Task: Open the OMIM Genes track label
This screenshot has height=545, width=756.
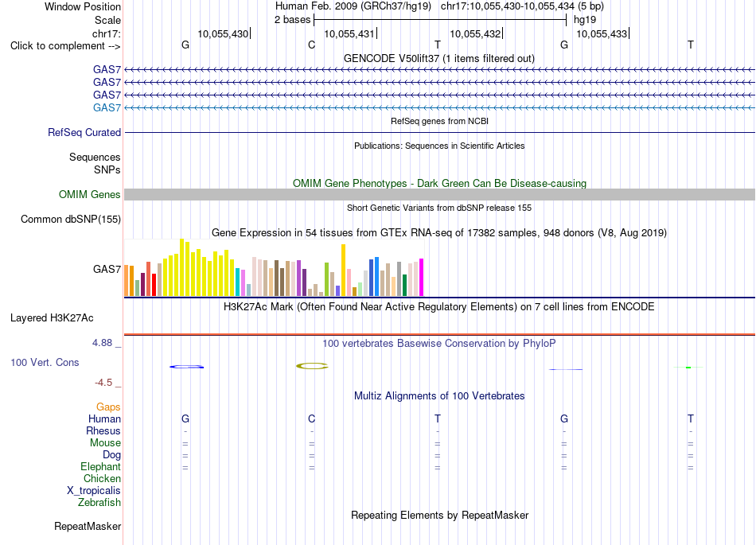Action: pyautogui.click(x=90, y=195)
